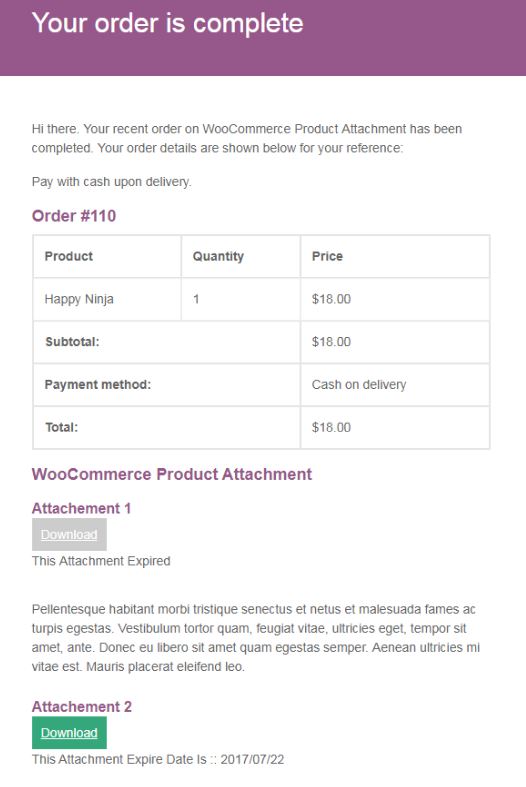Click the expire date 2017/07/22 text

pos(252,759)
